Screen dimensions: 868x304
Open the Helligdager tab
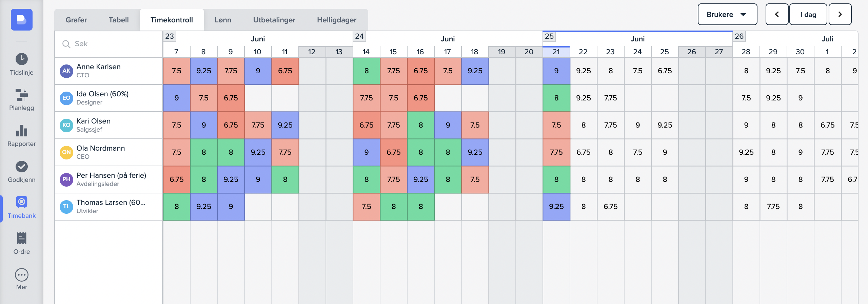click(337, 20)
